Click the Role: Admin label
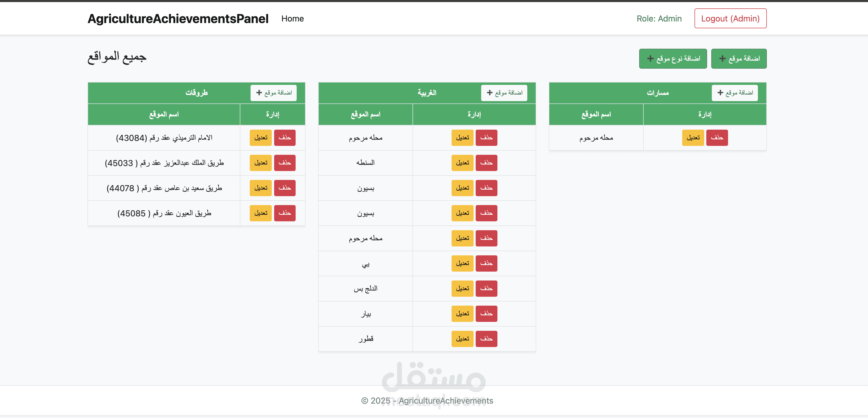This screenshot has height=418, width=868. [659, 19]
